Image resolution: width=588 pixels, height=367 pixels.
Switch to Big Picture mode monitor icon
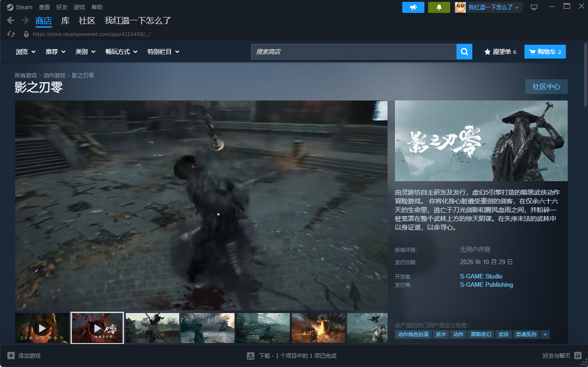pos(534,7)
